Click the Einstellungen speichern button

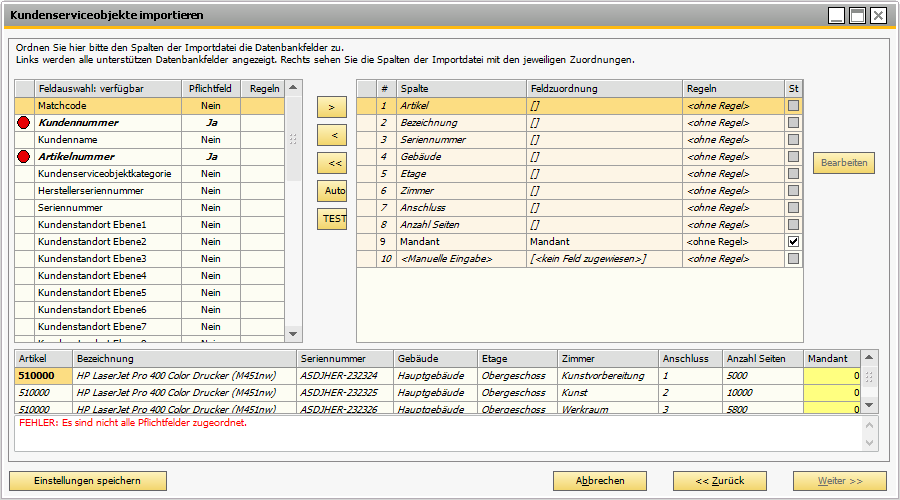(x=88, y=481)
